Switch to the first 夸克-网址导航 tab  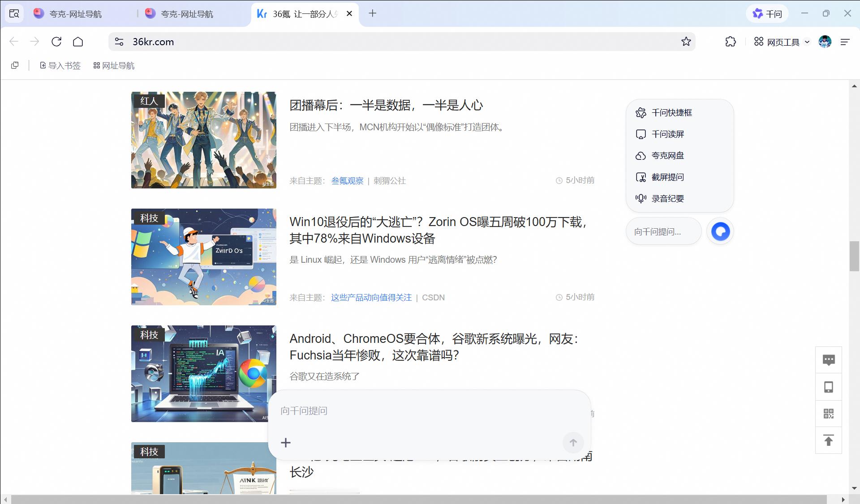(x=75, y=14)
